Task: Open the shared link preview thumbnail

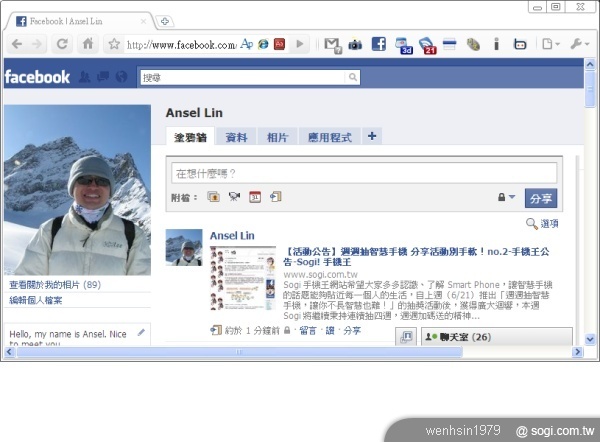Action: [243, 278]
